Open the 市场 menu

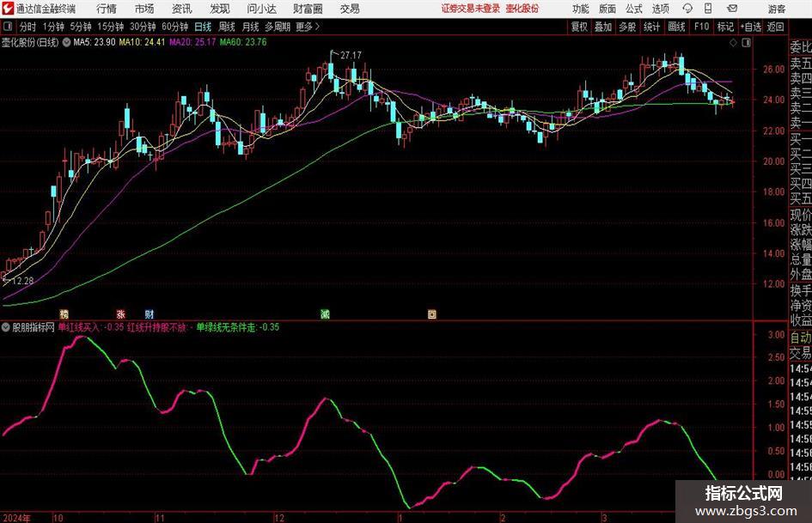tap(144, 9)
